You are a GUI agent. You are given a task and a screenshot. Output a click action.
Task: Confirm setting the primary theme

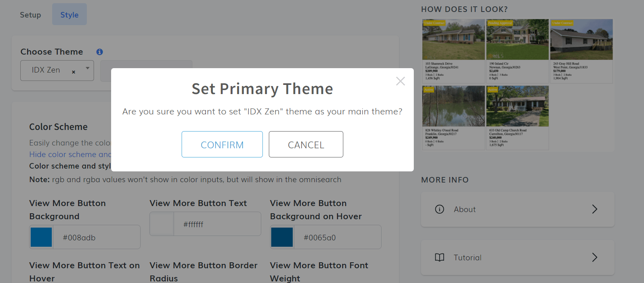pos(222,145)
